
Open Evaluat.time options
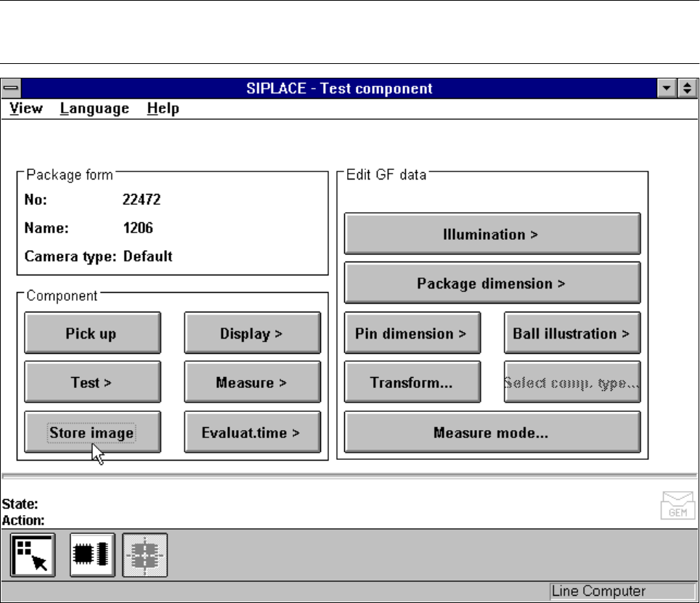point(252,432)
